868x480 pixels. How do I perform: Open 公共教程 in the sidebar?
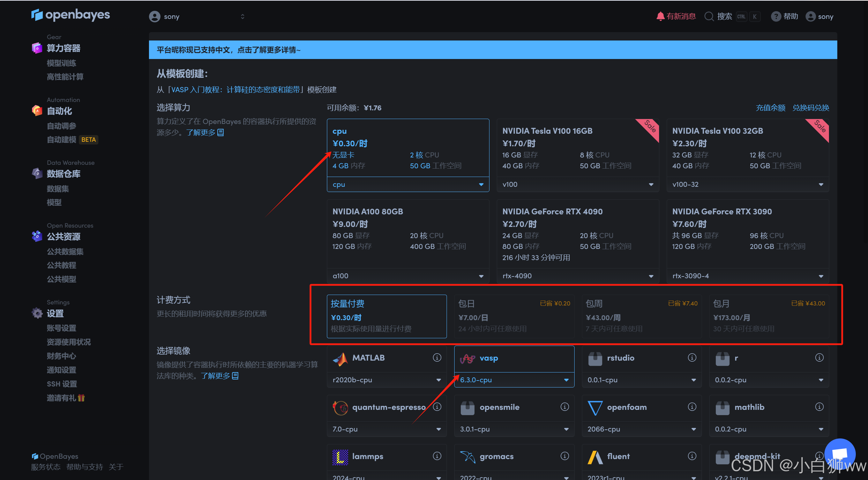(61, 265)
